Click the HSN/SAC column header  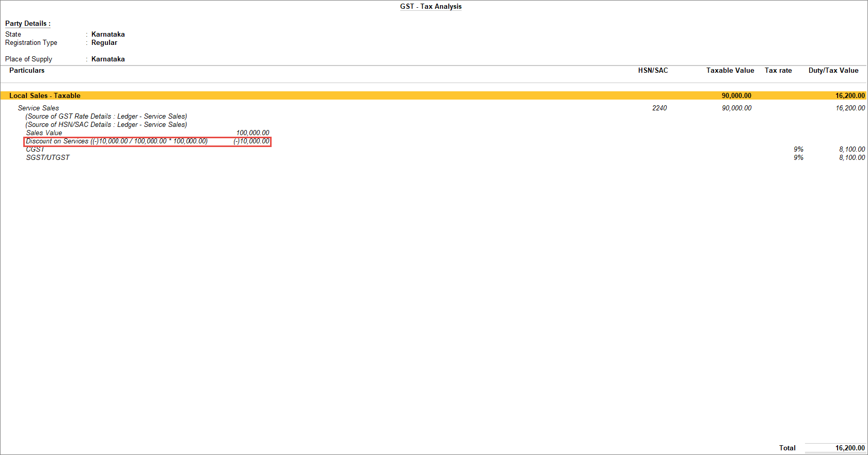click(x=653, y=70)
